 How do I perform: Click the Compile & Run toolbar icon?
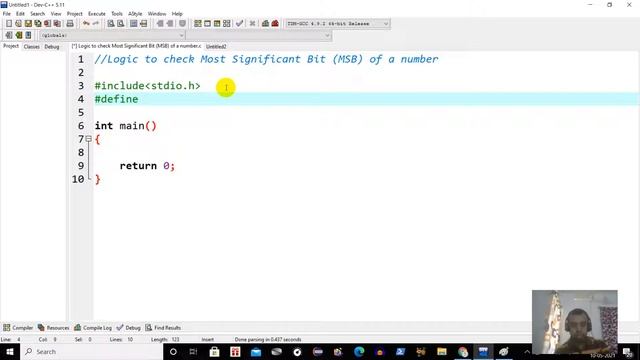coord(217,24)
